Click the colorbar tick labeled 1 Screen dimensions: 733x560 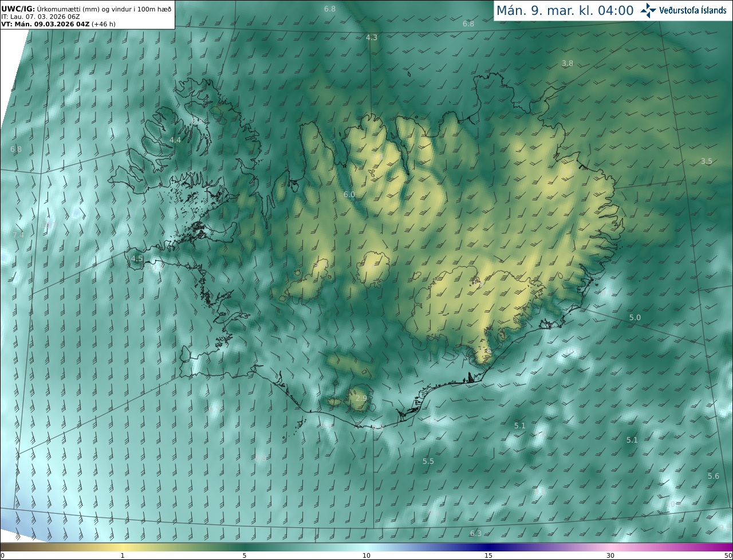123,556
